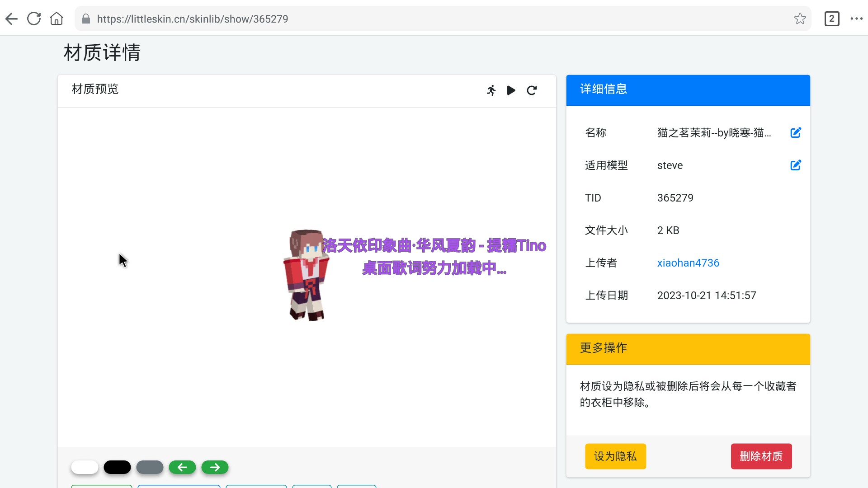Reset the skin preview rotation

tap(532, 90)
